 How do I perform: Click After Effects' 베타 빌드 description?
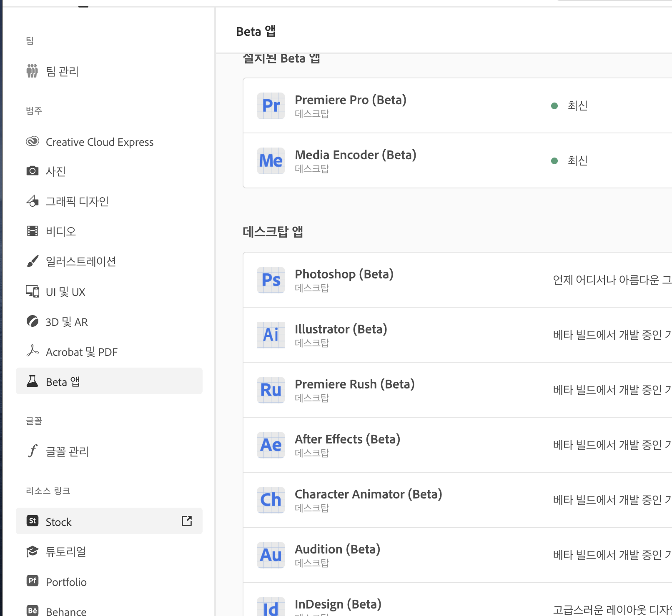612,445
